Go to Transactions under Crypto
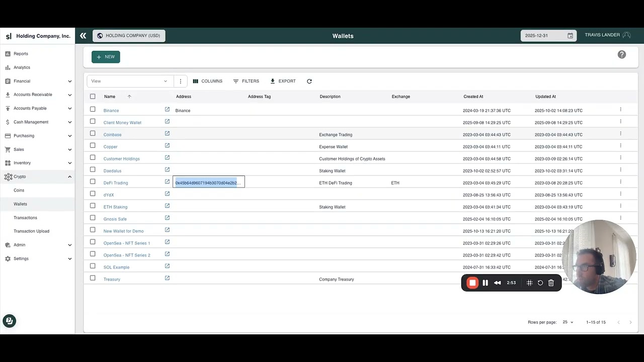This screenshot has width=644, height=362. pos(37,218)
